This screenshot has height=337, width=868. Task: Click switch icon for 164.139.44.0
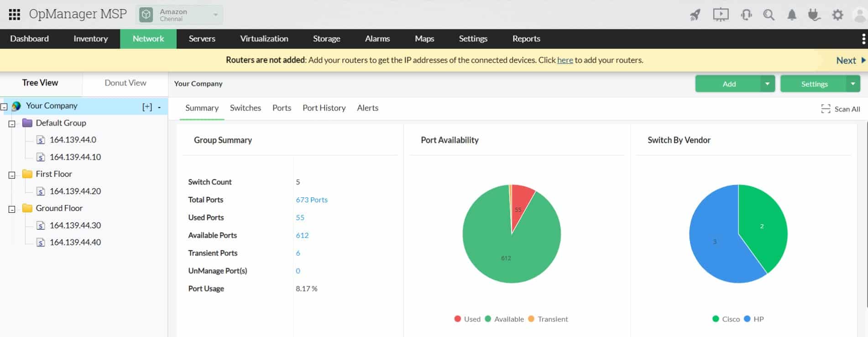[x=41, y=140]
